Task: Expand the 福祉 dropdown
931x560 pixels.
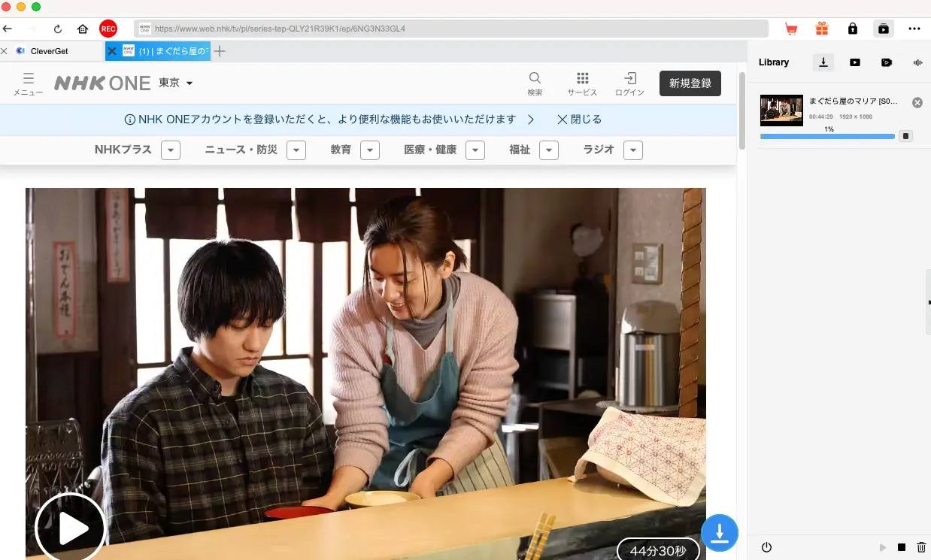Action: (x=549, y=150)
